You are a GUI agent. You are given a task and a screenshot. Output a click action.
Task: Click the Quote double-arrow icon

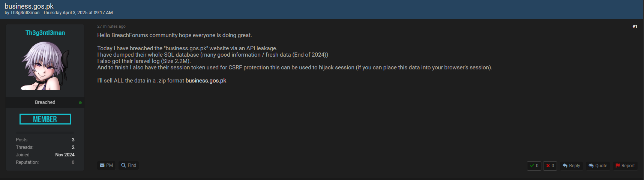(591, 166)
